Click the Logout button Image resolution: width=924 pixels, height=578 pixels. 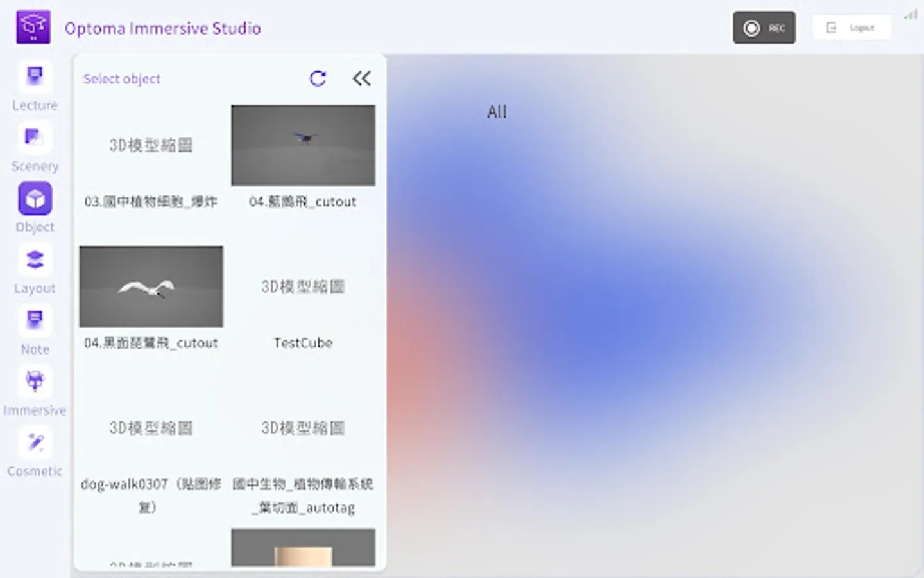[851, 27]
